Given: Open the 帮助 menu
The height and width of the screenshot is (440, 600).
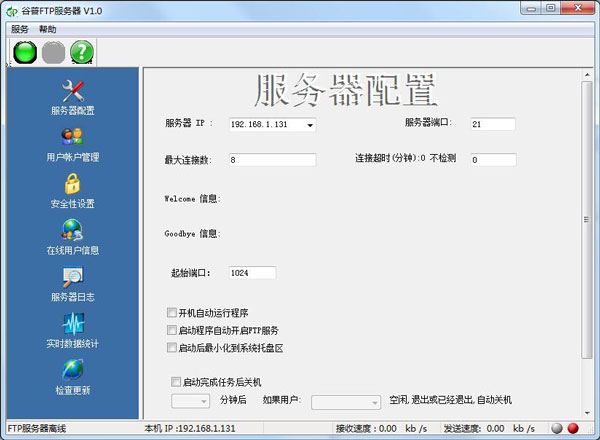Looking at the screenshot, I should click(x=47, y=29).
